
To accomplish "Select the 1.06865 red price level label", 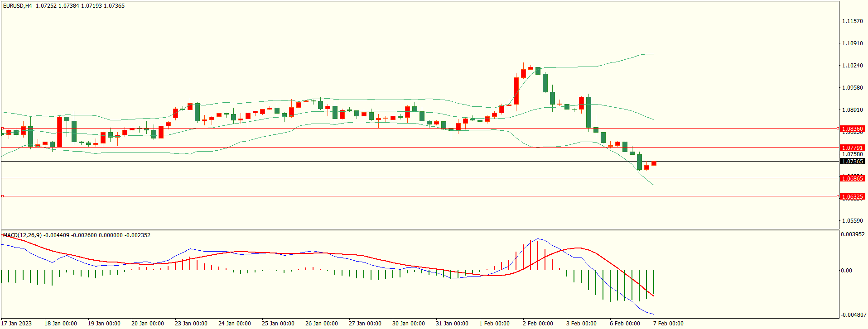I will click(852, 179).
